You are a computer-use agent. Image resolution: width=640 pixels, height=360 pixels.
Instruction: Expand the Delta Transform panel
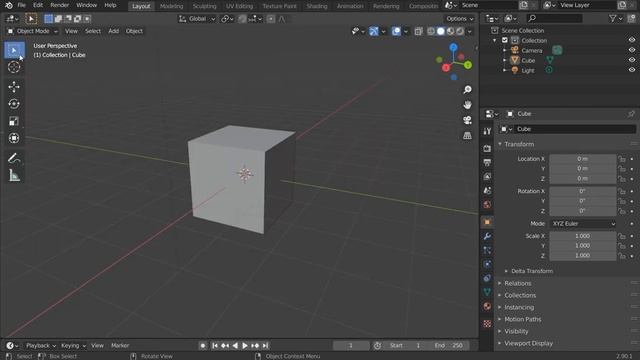coord(529,271)
